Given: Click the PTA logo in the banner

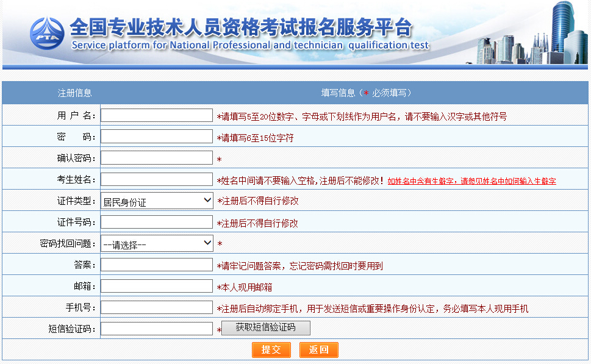Looking at the screenshot, I should click(47, 33).
